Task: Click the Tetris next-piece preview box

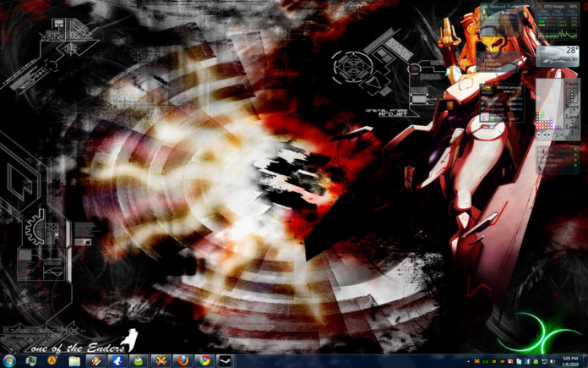Action: click(571, 96)
